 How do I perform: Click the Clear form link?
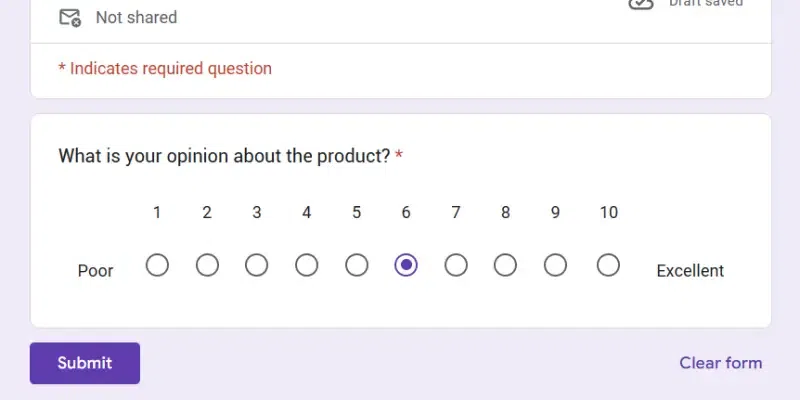(x=720, y=363)
